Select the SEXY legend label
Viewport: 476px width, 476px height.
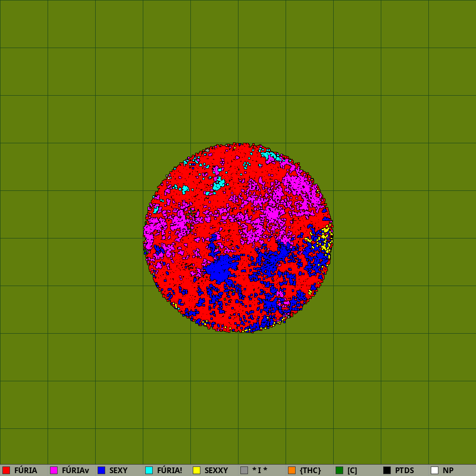119,470
